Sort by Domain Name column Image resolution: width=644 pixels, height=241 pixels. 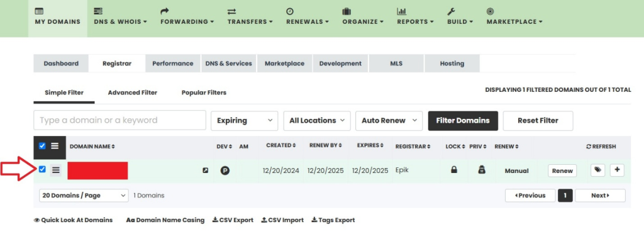pyautogui.click(x=92, y=147)
